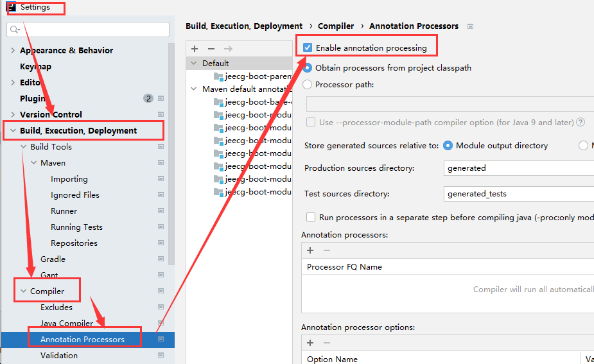Click the settings tree vertical scrollbar
The image size is (594, 364).
pyautogui.click(x=171, y=154)
